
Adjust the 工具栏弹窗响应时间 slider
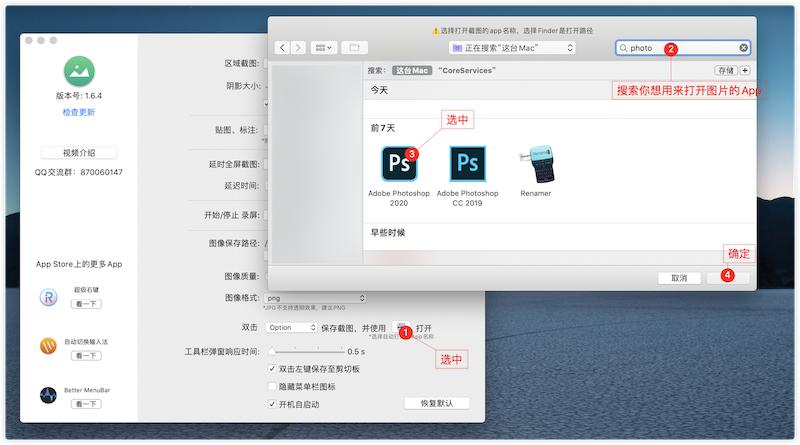click(x=308, y=352)
